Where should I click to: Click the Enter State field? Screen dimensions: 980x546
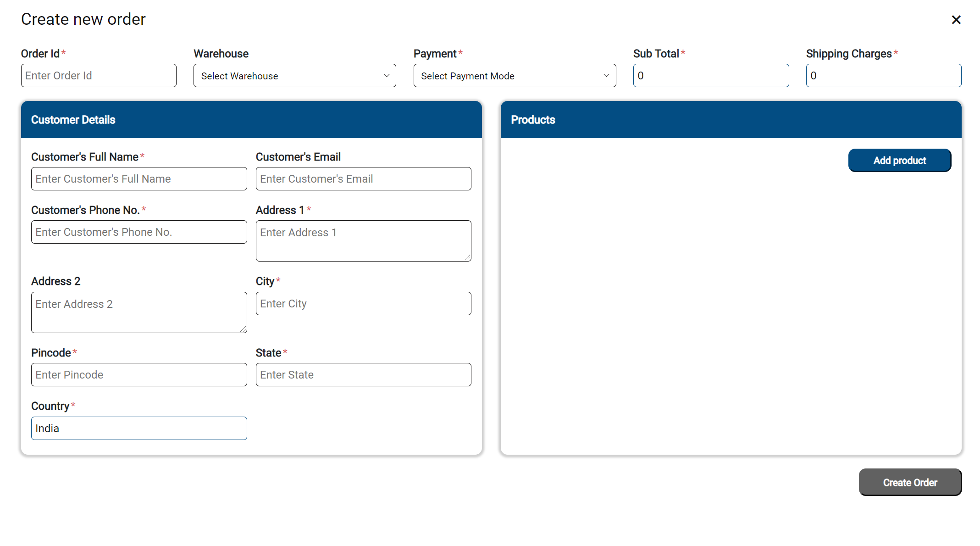363,375
